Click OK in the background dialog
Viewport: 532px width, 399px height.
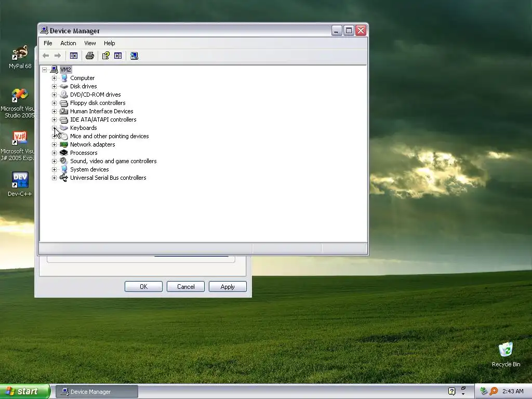143,287
